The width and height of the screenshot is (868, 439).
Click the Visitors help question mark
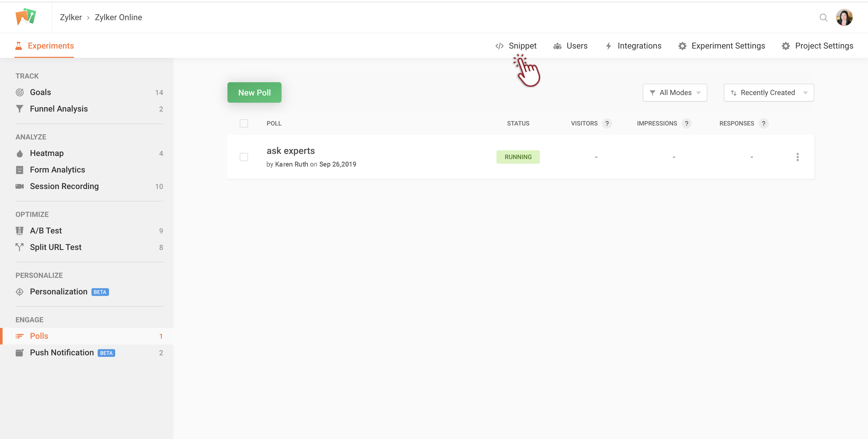point(607,124)
